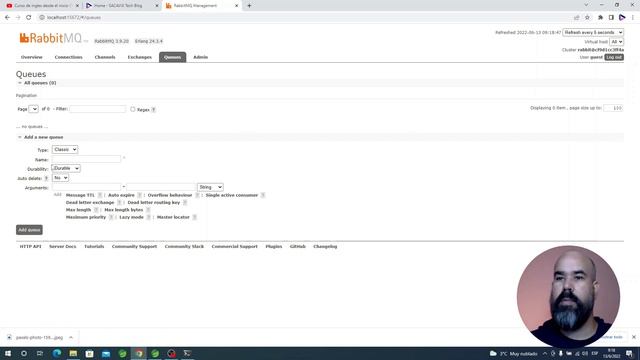640x360 pixels.
Task: Open the Virtual host dropdown
Action: click(x=616, y=42)
